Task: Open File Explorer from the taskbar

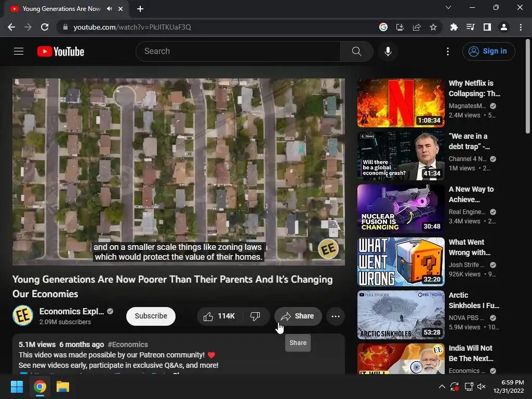Action: coord(63,387)
